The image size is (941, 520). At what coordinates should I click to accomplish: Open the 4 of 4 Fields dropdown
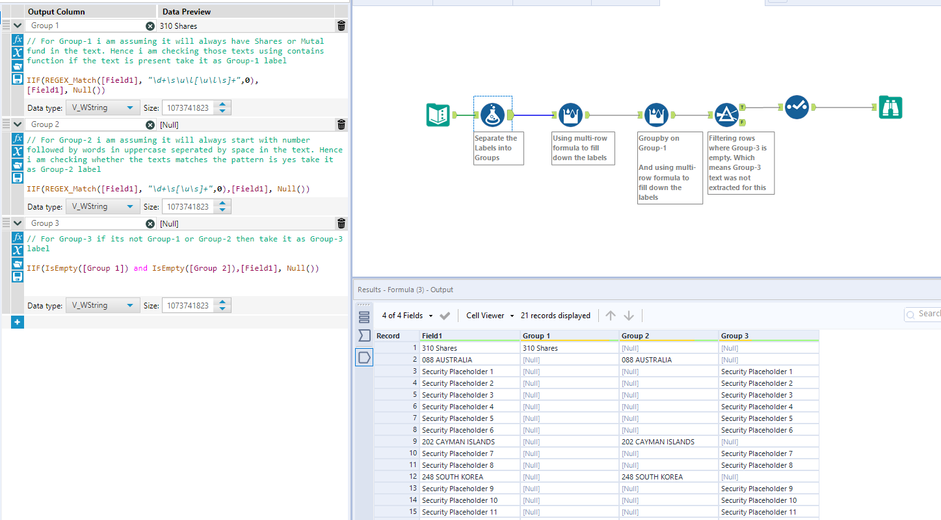click(407, 315)
